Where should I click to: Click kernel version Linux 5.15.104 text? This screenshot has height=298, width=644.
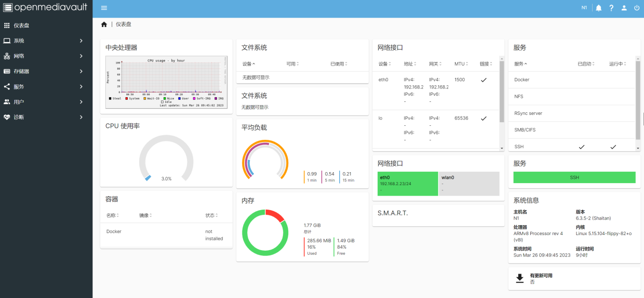coord(603,234)
